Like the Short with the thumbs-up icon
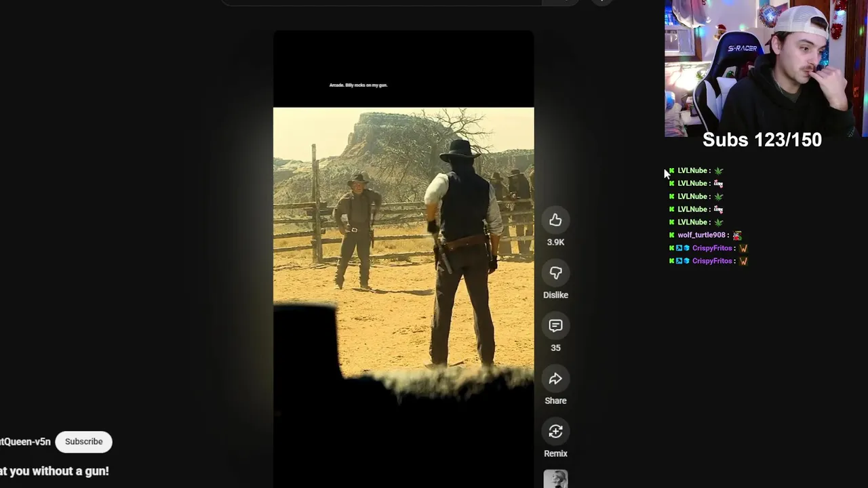The width and height of the screenshot is (868, 488). tap(555, 220)
